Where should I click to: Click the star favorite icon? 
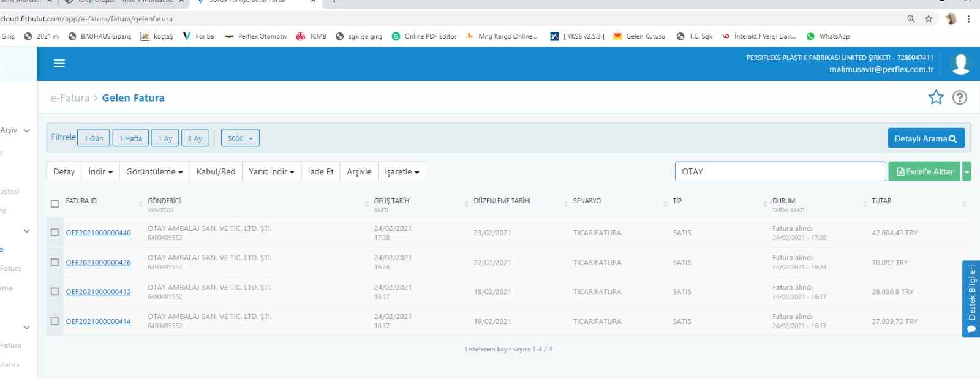[x=936, y=97]
